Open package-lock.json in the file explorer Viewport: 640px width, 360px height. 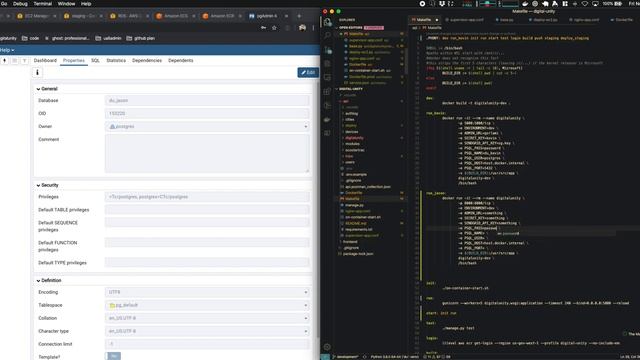pos(358,254)
